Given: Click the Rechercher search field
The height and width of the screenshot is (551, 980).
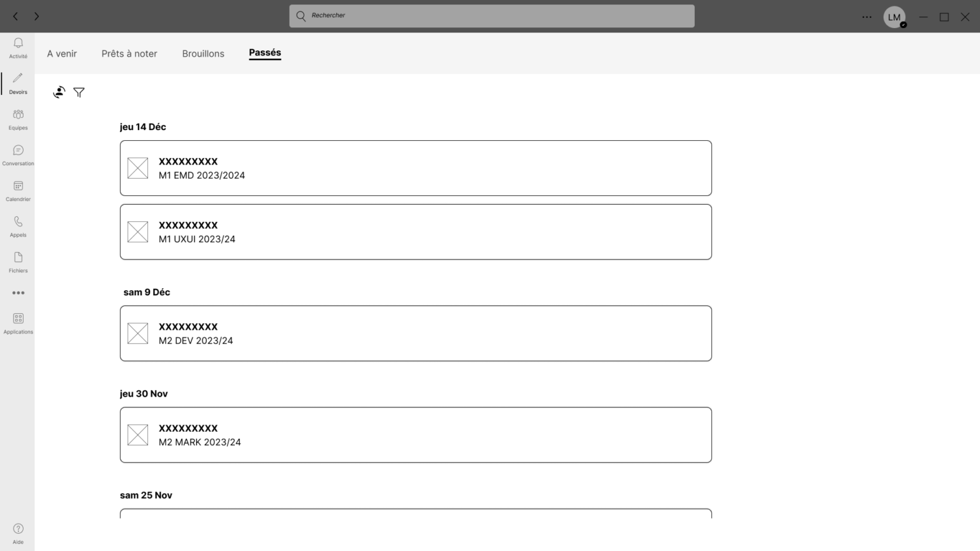Looking at the screenshot, I should 491,16.
